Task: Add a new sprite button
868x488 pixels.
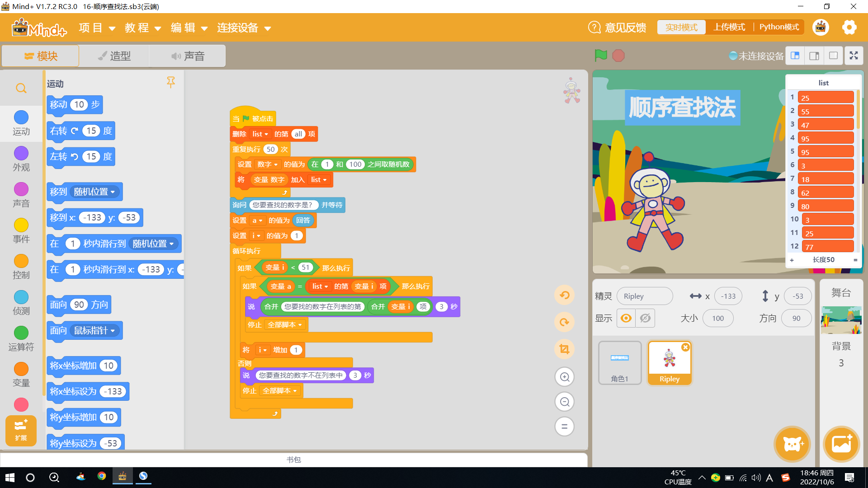Action: coord(792,444)
